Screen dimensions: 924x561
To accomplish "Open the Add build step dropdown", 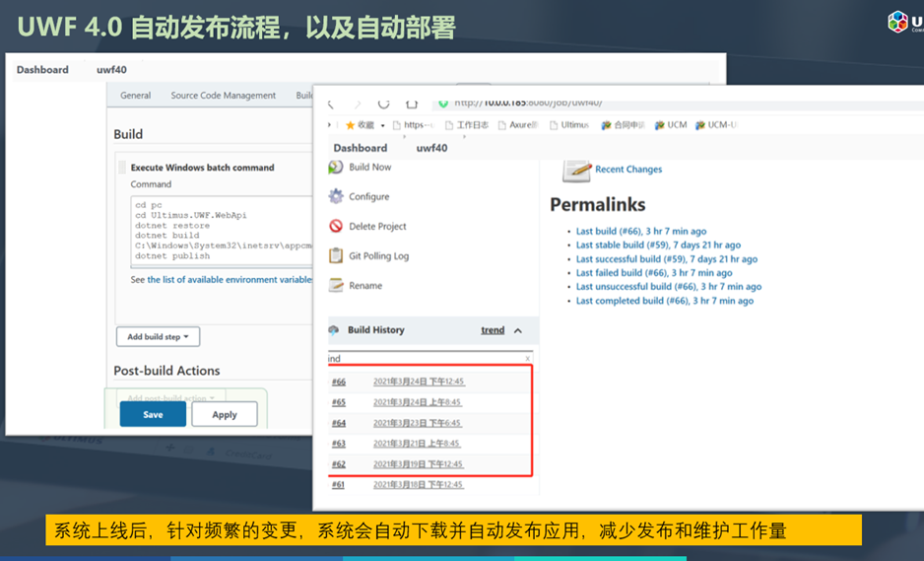I will (158, 337).
